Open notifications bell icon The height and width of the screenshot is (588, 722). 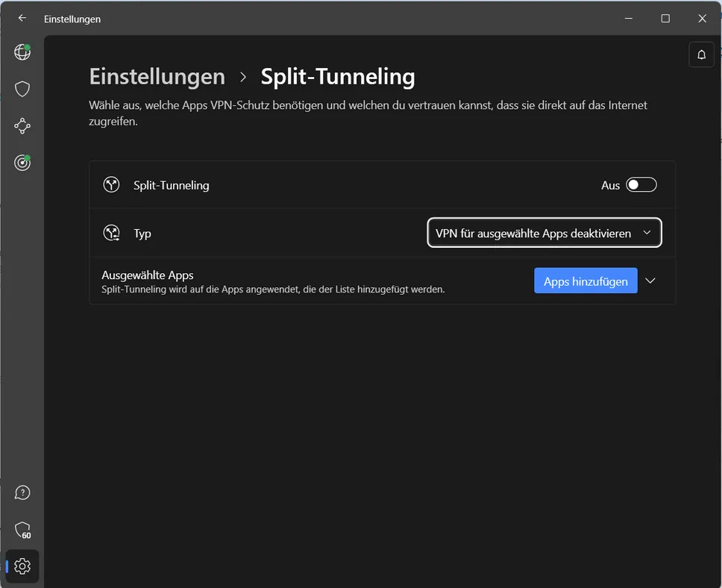point(701,54)
